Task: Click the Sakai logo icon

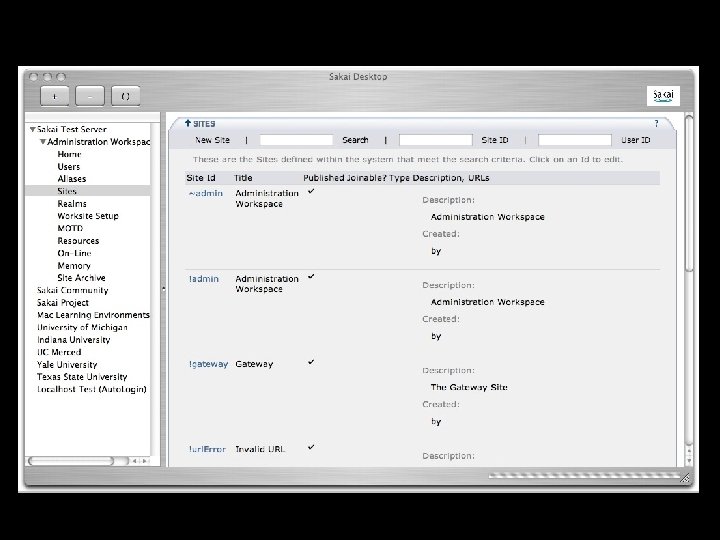Action: click(663, 96)
